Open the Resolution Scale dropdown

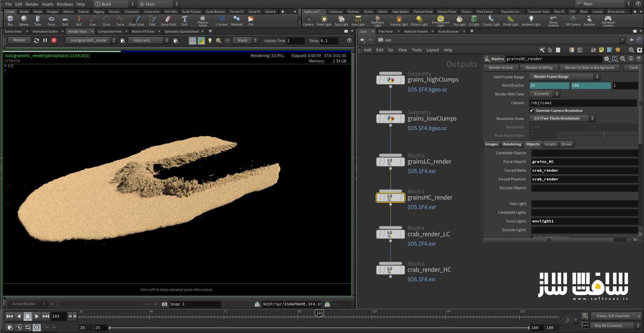click(x=563, y=118)
